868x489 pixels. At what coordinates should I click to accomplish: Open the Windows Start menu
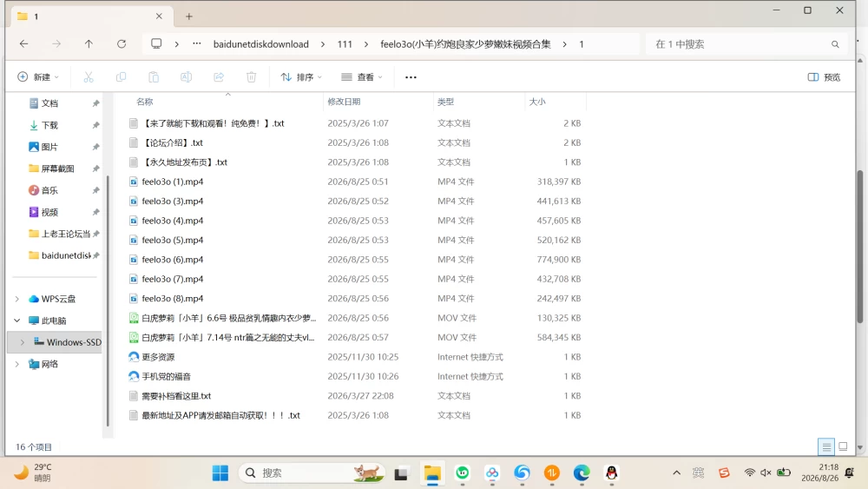[x=220, y=473]
